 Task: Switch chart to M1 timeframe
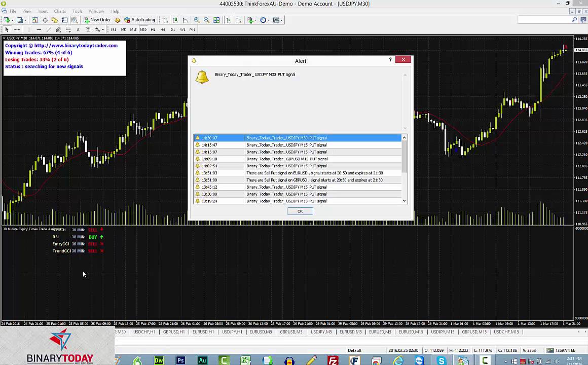click(114, 29)
